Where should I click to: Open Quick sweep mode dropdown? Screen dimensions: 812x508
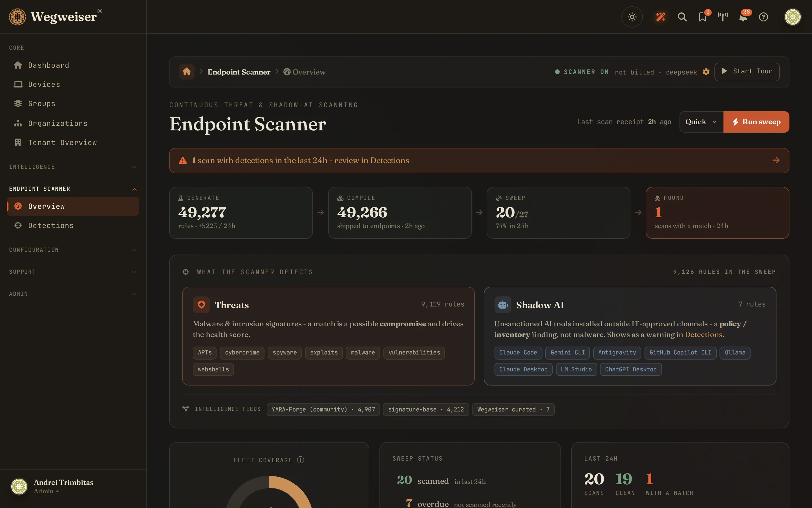701,122
